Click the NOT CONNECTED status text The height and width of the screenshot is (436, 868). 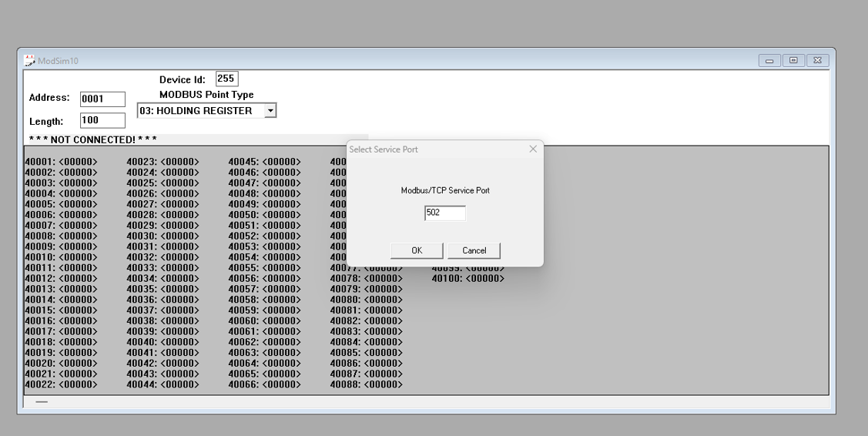93,139
